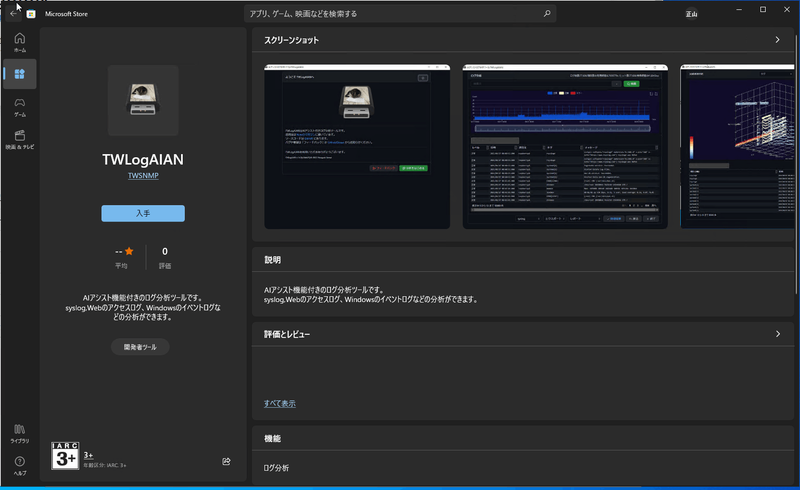Click the TWLogAIAN app logo icon
The image size is (800, 490).
(143, 101)
